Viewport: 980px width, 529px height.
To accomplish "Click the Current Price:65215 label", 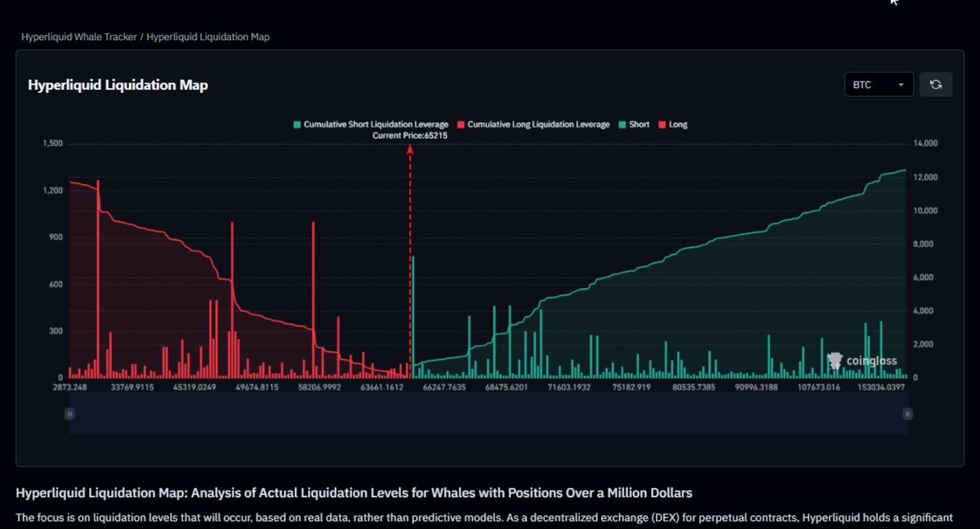I will pyautogui.click(x=410, y=136).
